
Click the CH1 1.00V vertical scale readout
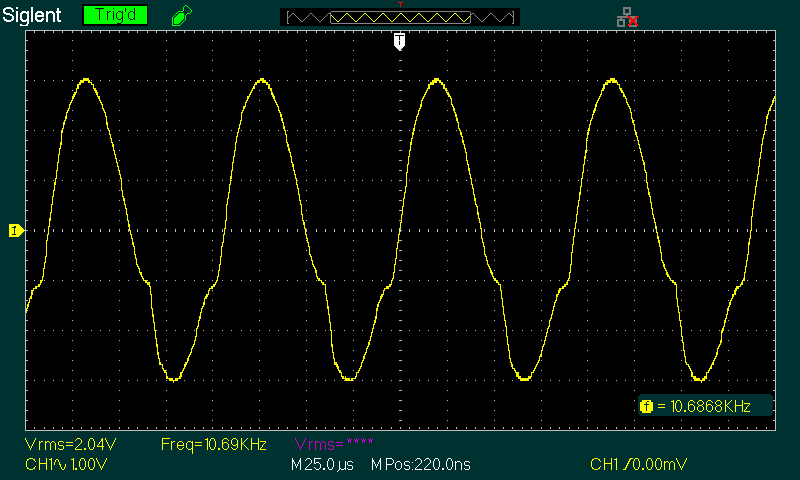[x=66, y=464]
